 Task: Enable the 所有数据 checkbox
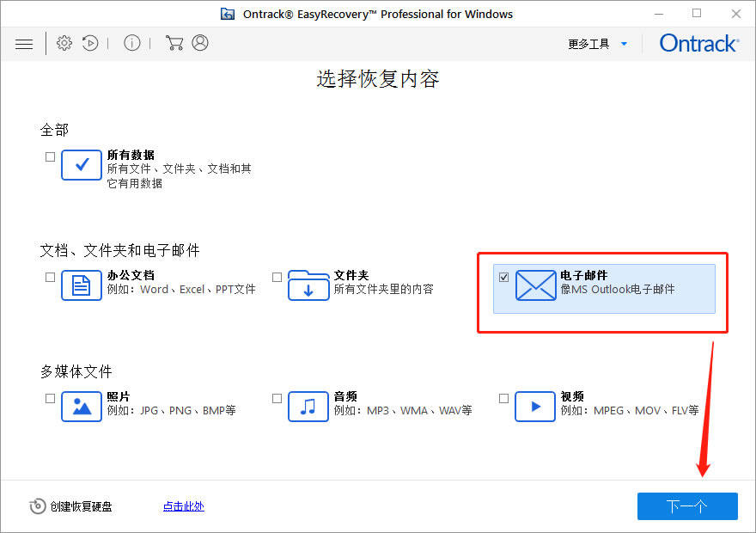49,156
